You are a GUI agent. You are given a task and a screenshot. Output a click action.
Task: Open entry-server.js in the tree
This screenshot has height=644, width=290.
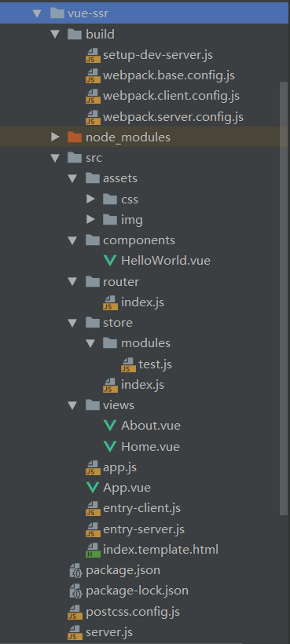coord(144,529)
